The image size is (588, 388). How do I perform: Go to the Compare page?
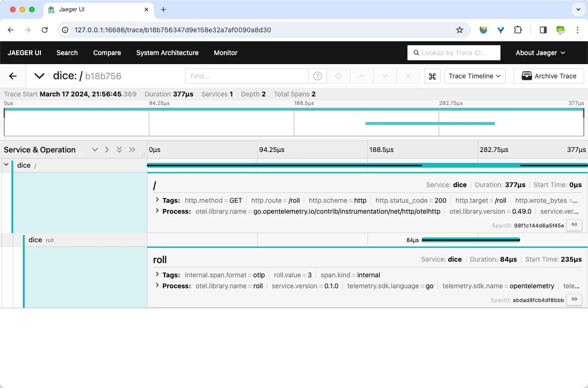pyautogui.click(x=107, y=53)
